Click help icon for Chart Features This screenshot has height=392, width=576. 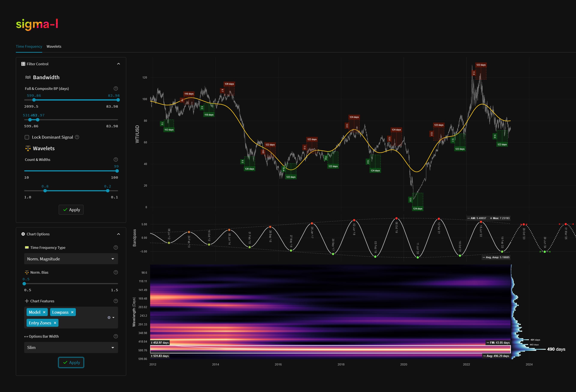[115, 301]
